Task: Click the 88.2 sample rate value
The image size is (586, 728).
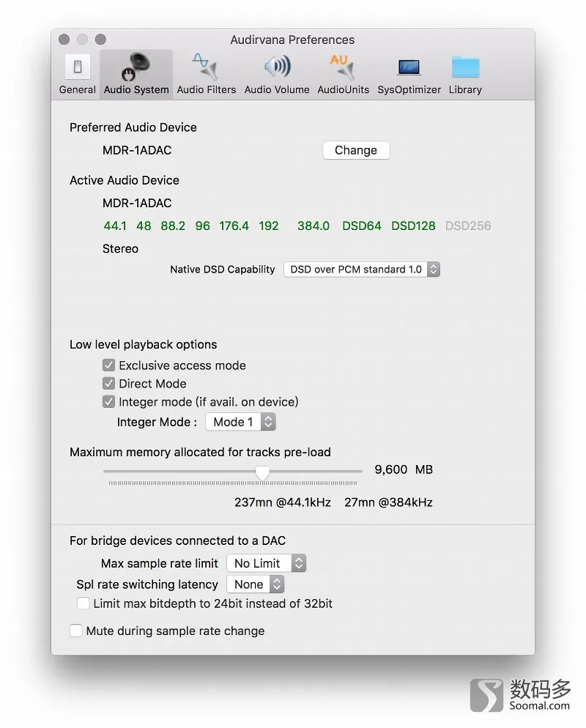Action: point(173,226)
